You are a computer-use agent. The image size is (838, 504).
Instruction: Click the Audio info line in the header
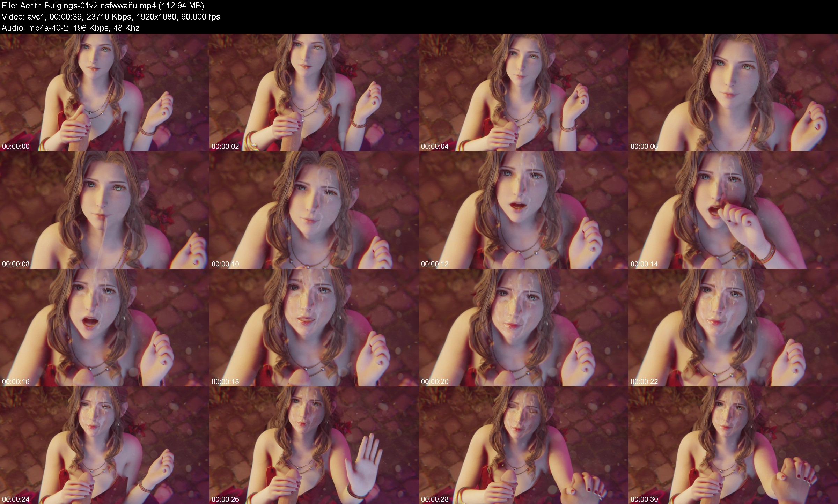click(71, 28)
